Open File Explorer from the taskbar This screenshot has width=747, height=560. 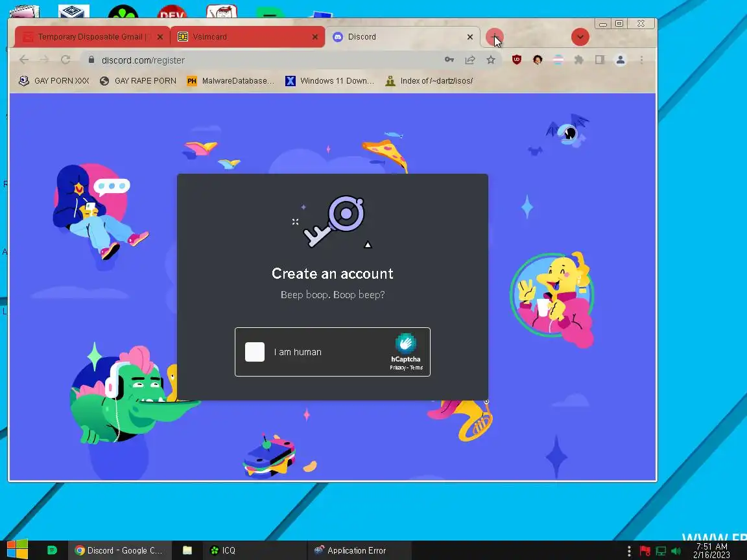187,550
